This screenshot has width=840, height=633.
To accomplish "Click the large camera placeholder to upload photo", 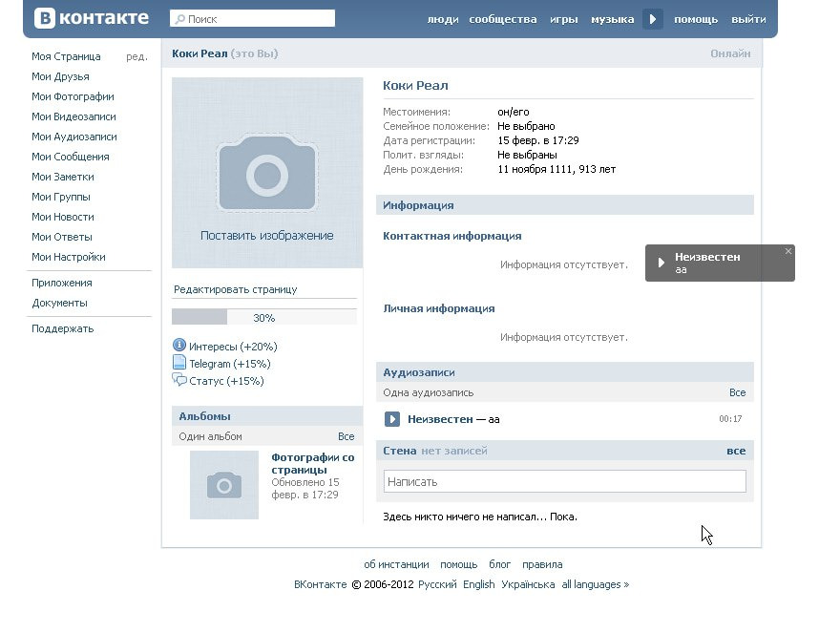I will (x=267, y=173).
